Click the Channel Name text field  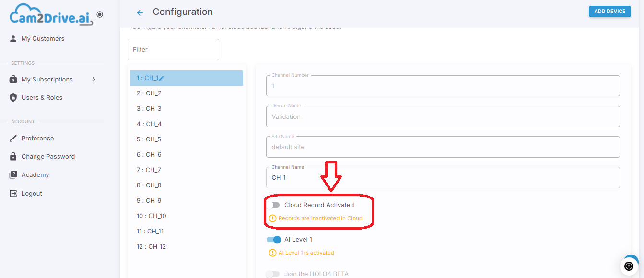click(x=443, y=177)
